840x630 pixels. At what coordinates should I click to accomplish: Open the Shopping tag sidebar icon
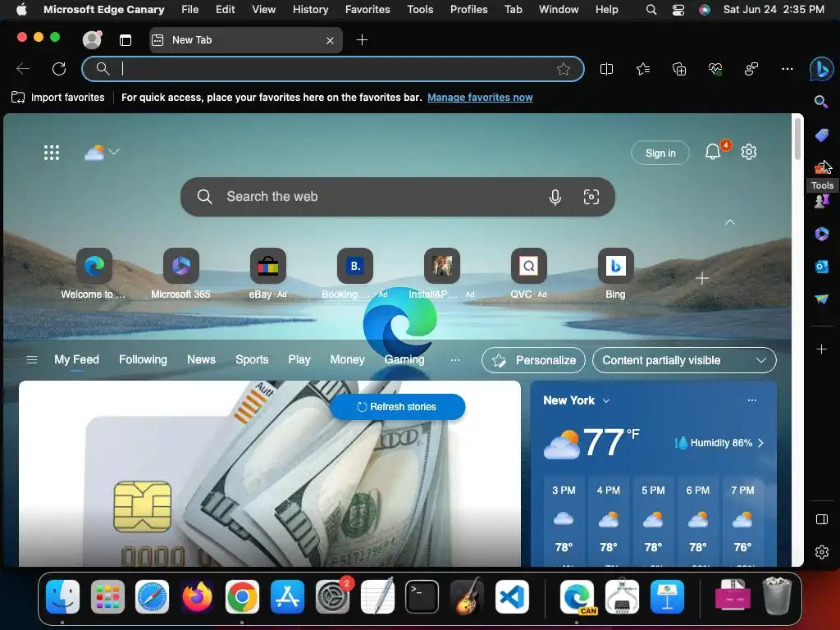pyautogui.click(x=821, y=135)
